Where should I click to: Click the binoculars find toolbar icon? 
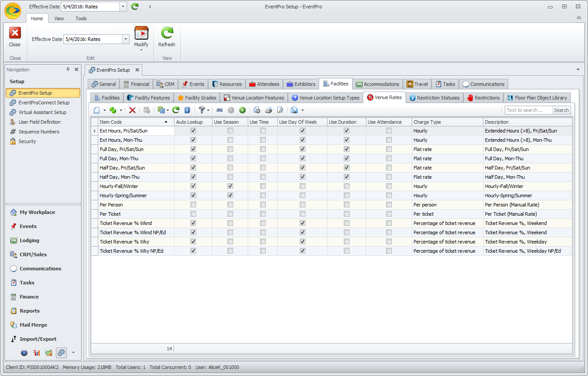pos(219,110)
